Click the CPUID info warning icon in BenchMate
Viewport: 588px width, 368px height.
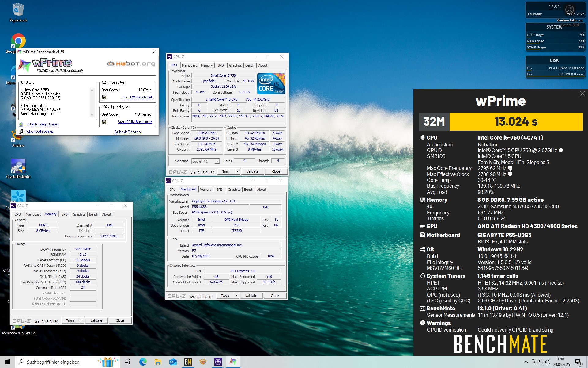tap(561, 150)
